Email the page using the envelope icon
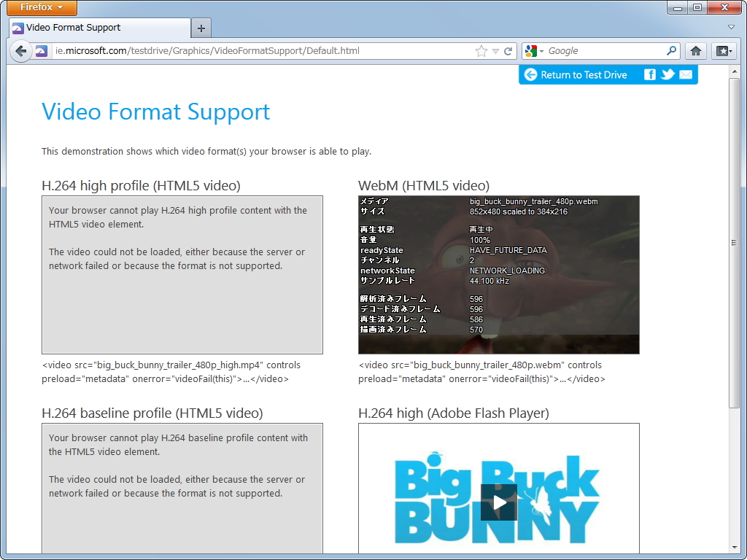 pos(685,74)
